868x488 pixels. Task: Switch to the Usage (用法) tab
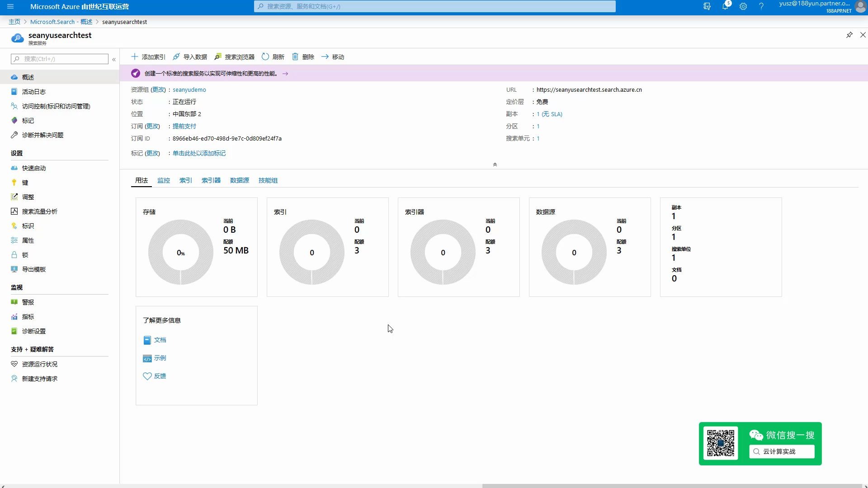click(142, 180)
